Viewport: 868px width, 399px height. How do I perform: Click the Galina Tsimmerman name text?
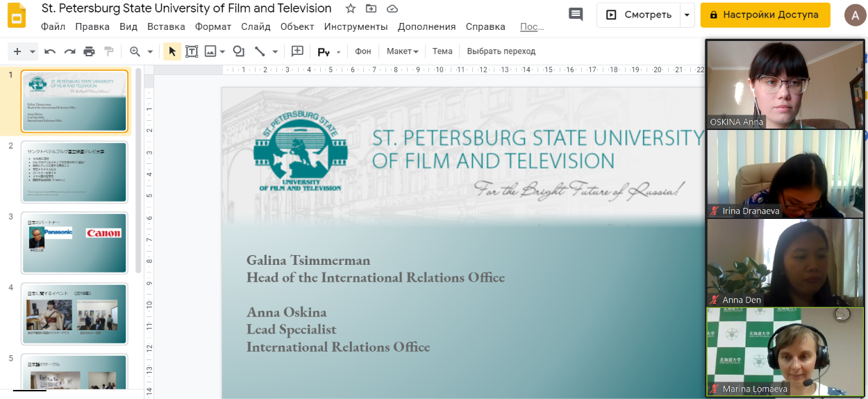tap(308, 260)
